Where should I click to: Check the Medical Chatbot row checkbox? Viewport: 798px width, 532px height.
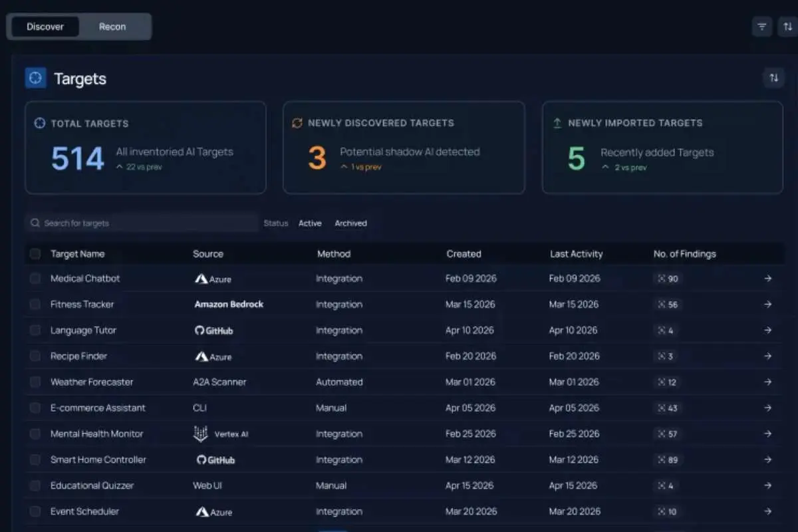(35, 279)
